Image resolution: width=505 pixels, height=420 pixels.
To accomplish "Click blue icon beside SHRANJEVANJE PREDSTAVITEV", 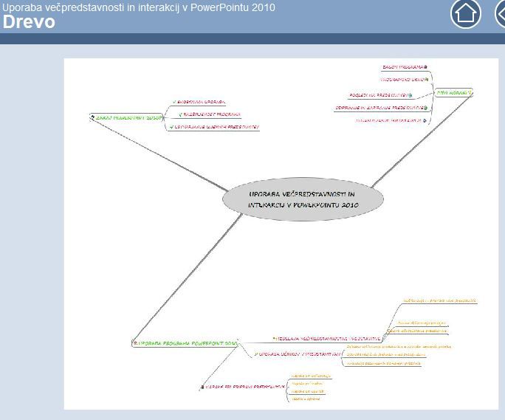I will coord(425,120).
